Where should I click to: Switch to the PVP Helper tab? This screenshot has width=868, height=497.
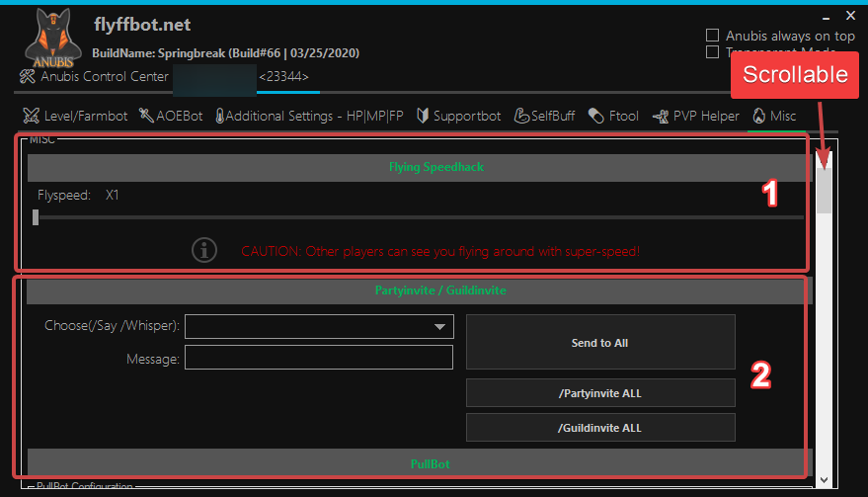point(695,116)
